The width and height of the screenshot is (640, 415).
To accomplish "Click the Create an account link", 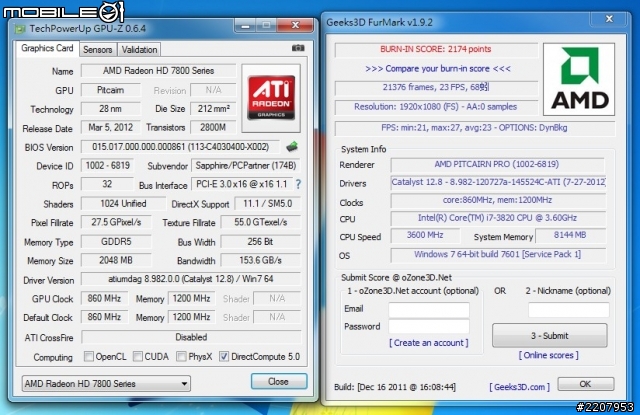I will 429,343.
